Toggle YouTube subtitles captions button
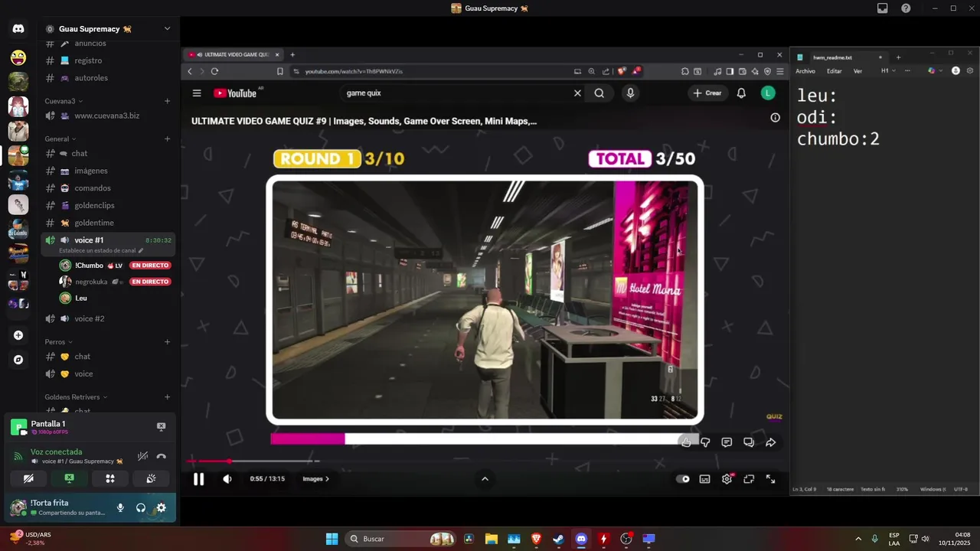The width and height of the screenshot is (980, 551). (704, 479)
